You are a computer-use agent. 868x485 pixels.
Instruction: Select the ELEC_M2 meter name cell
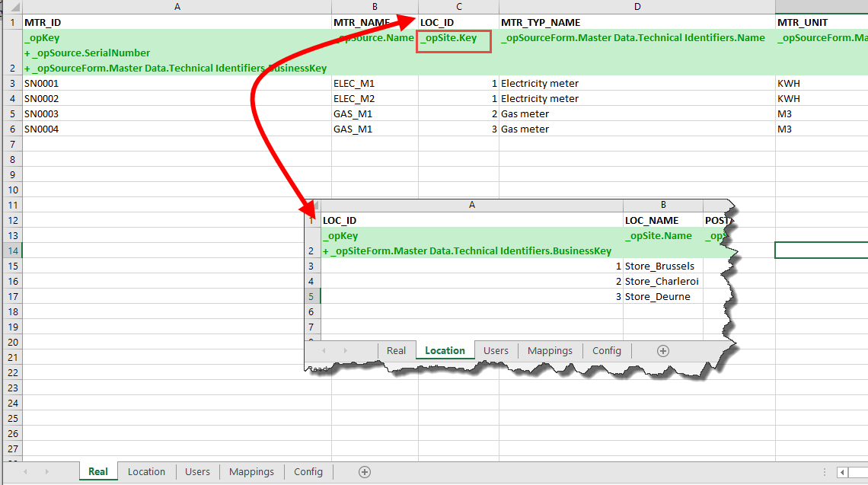point(375,99)
